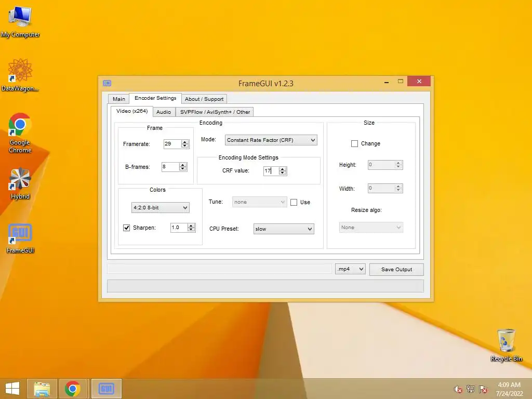Decrease the Sharpen amount
This screenshot has width=532, height=399.
[x=191, y=230]
